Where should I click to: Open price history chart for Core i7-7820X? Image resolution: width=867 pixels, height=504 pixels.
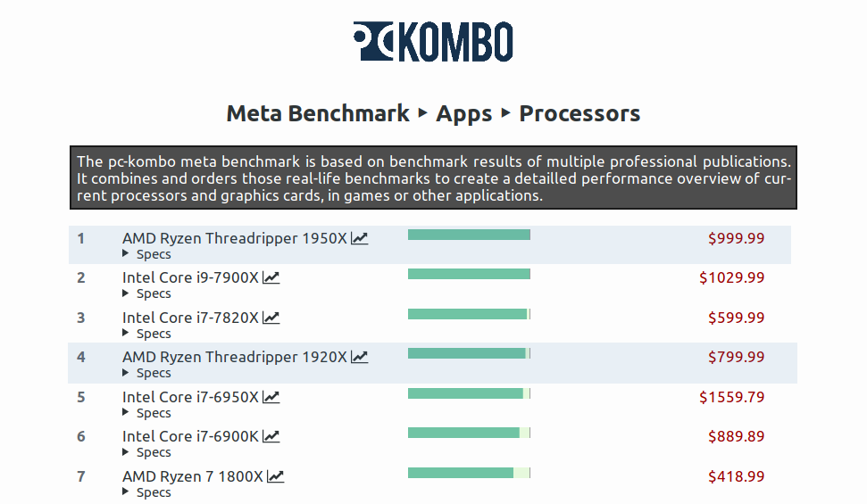pos(271,318)
